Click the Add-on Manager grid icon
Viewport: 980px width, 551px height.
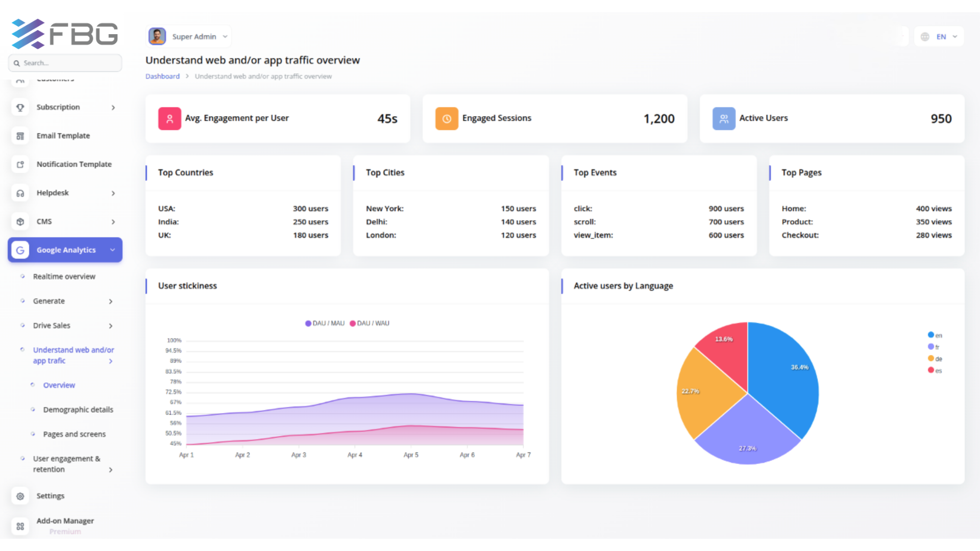pyautogui.click(x=20, y=525)
